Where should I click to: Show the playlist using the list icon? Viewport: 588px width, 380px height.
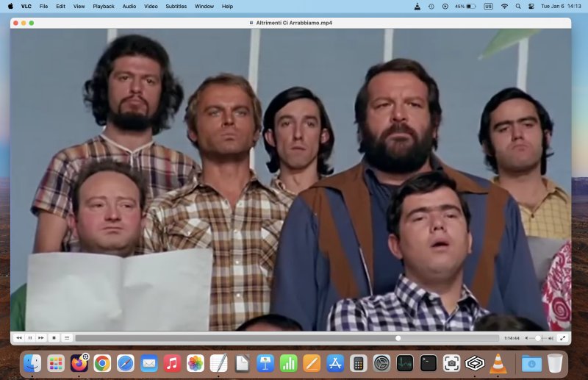coord(67,338)
